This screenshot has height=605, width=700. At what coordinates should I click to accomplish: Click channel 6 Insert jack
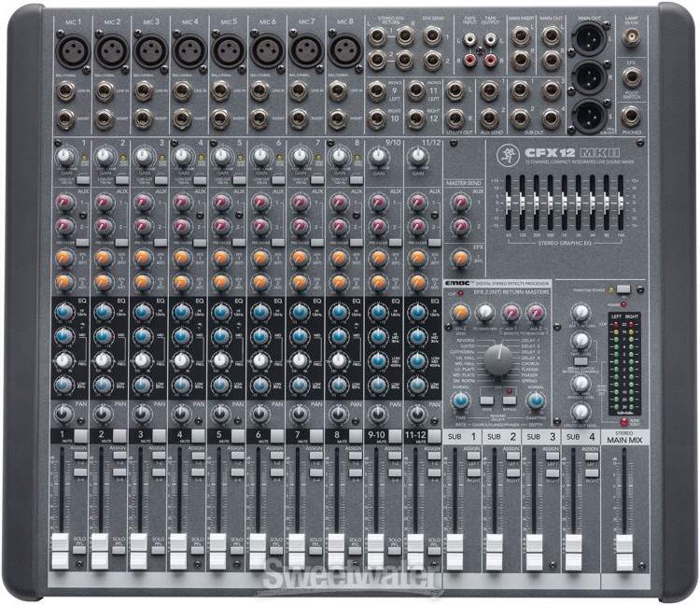coord(259,119)
